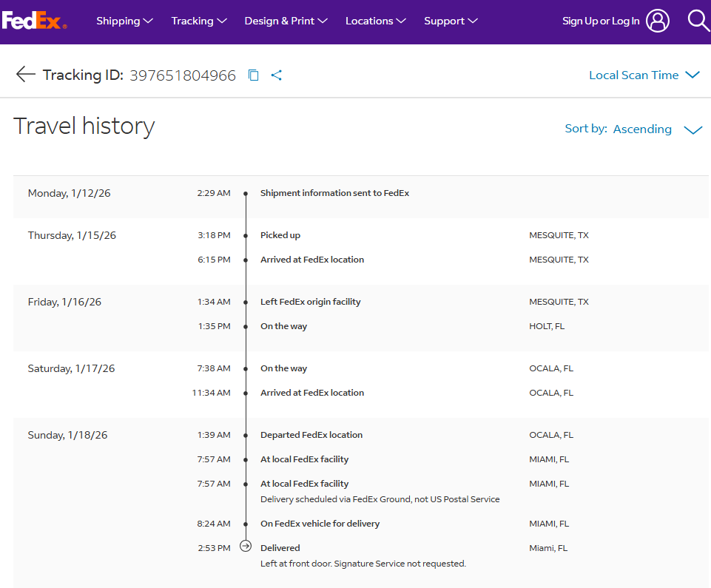Image resolution: width=711 pixels, height=588 pixels.
Task: Click the 3:18 PM scan time
Action: (214, 235)
